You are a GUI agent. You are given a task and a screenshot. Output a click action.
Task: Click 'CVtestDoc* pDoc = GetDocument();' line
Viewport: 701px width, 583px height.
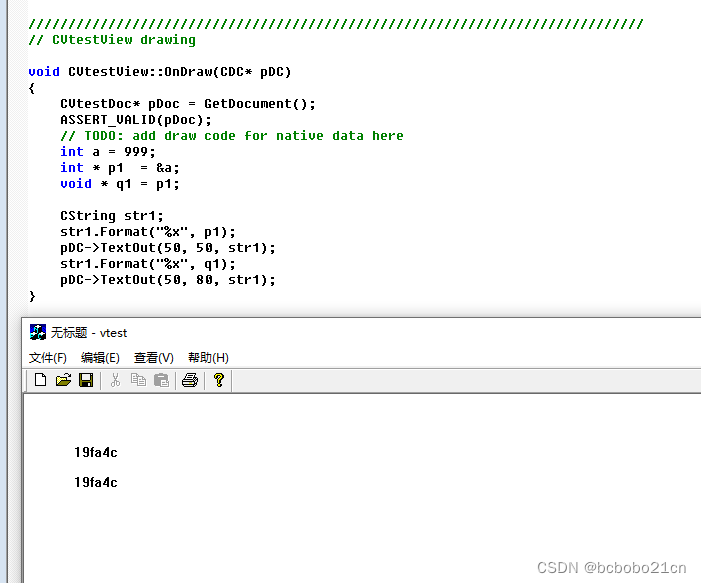(188, 104)
